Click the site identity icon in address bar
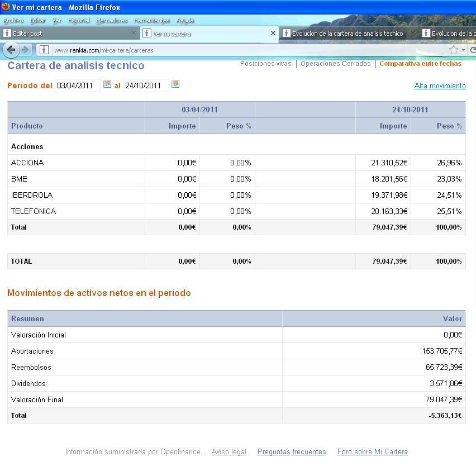The width and height of the screenshot is (476, 471). 44,50
